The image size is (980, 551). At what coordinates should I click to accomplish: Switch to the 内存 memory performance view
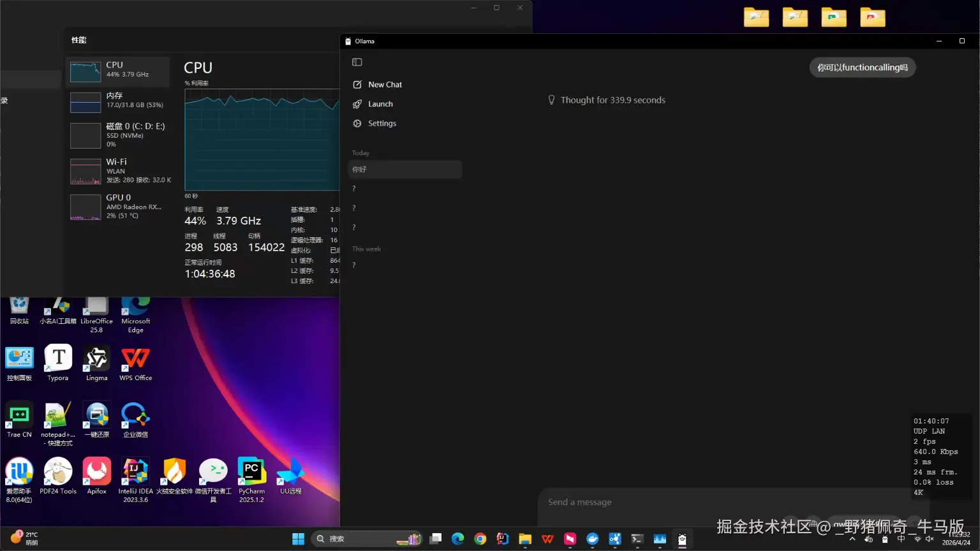point(118,101)
